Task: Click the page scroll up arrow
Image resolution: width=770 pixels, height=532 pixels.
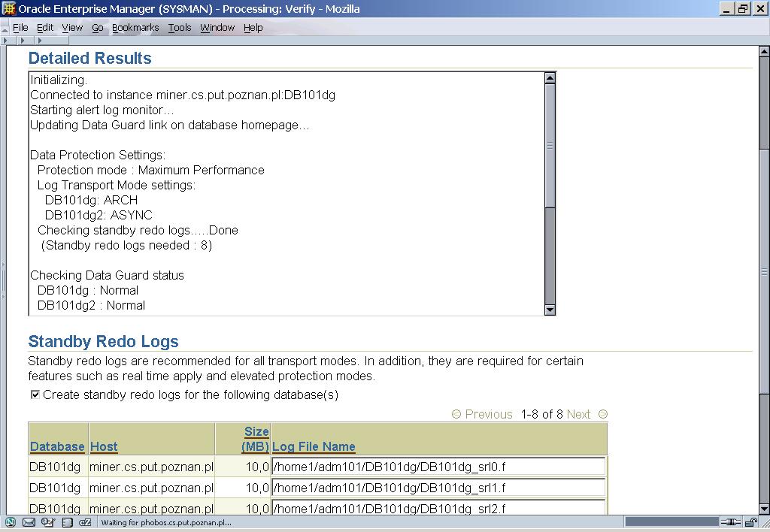Action: click(764, 51)
